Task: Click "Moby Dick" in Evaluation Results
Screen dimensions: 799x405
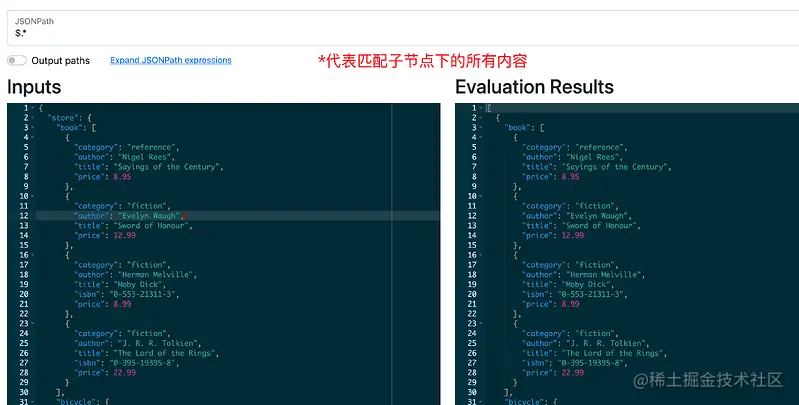Action: point(586,284)
